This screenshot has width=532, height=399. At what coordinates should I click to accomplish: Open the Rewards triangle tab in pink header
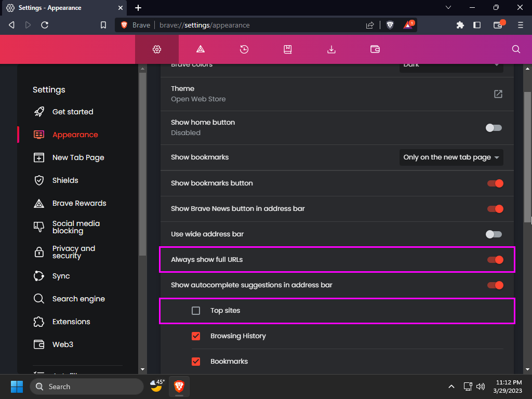point(201,49)
